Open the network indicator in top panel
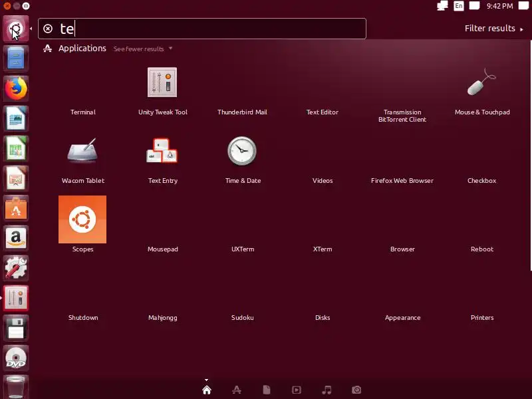Image resolution: width=532 pixels, height=399 pixels. pyautogui.click(x=442, y=6)
